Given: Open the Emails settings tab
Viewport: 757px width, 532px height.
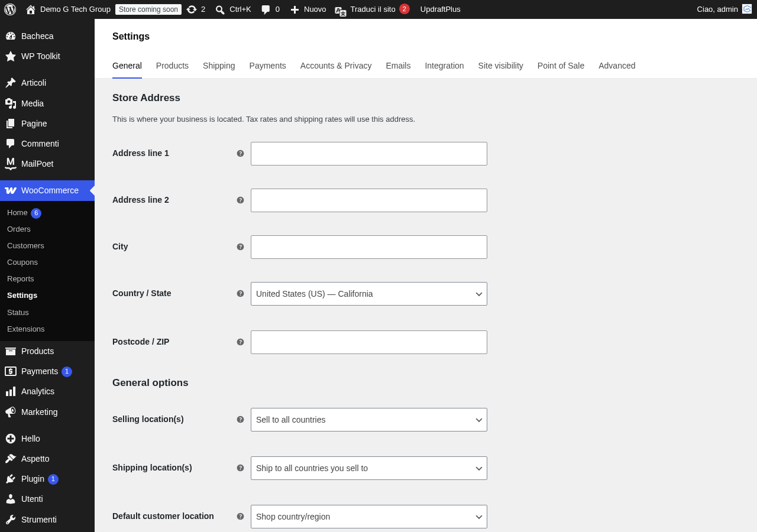Looking at the screenshot, I should pyautogui.click(x=398, y=66).
